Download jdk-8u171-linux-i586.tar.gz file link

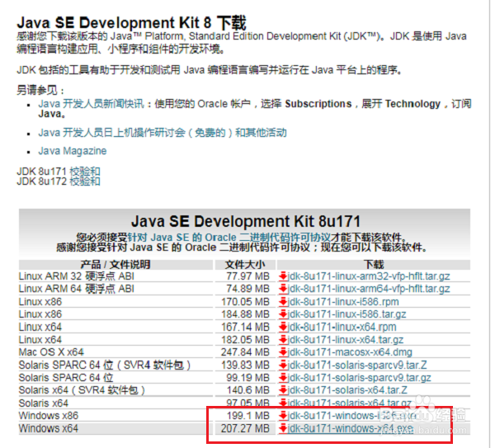(x=346, y=314)
